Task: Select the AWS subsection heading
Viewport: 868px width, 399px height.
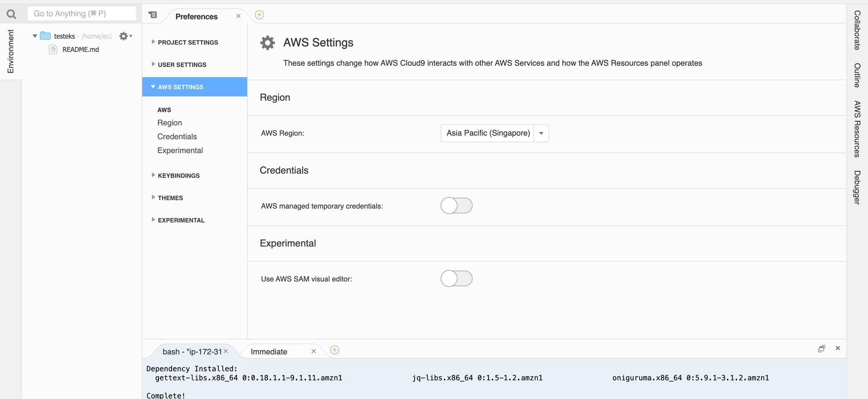Action: 164,110
